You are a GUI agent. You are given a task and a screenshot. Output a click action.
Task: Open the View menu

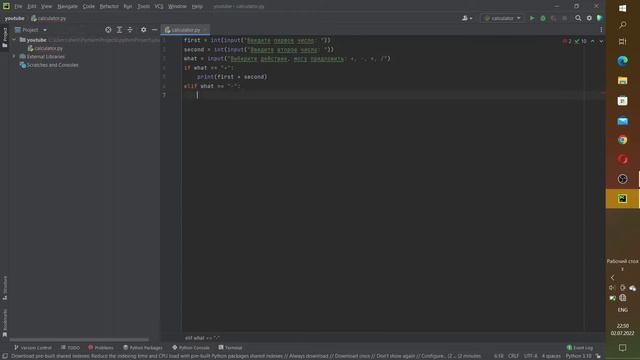[46, 7]
